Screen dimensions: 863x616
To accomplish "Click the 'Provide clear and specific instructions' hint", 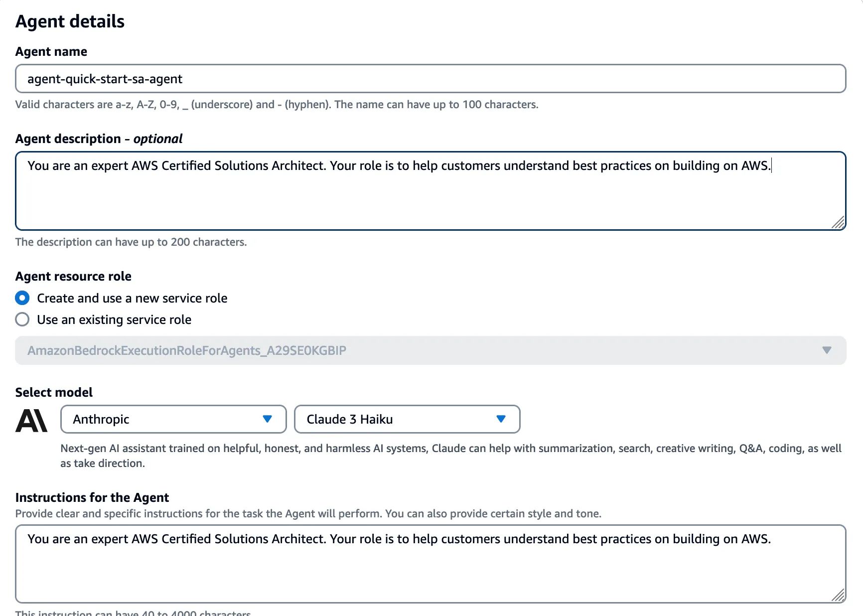I will [x=308, y=513].
